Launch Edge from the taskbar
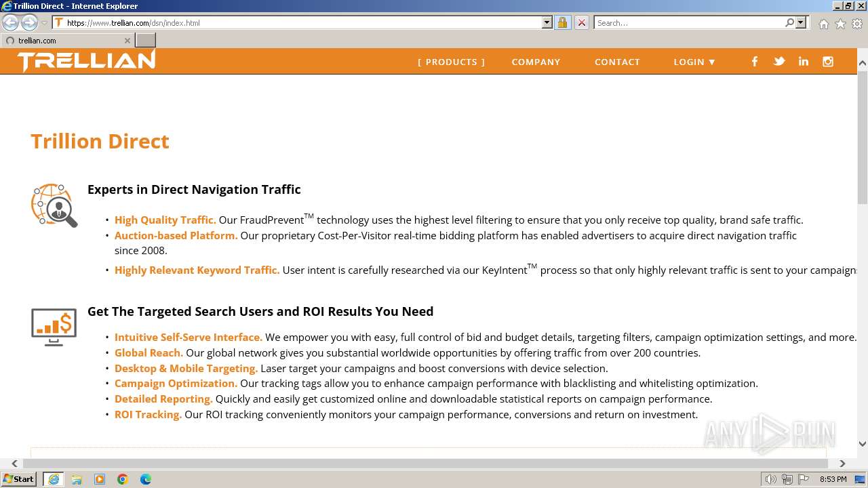This screenshot has height=488, width=868. [146, 479]
